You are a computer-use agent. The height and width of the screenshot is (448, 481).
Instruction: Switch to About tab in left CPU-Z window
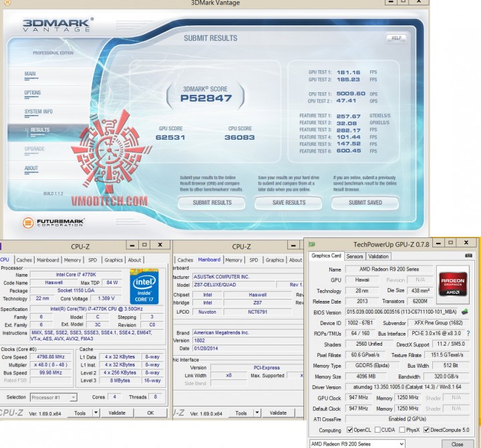(134, 260)
